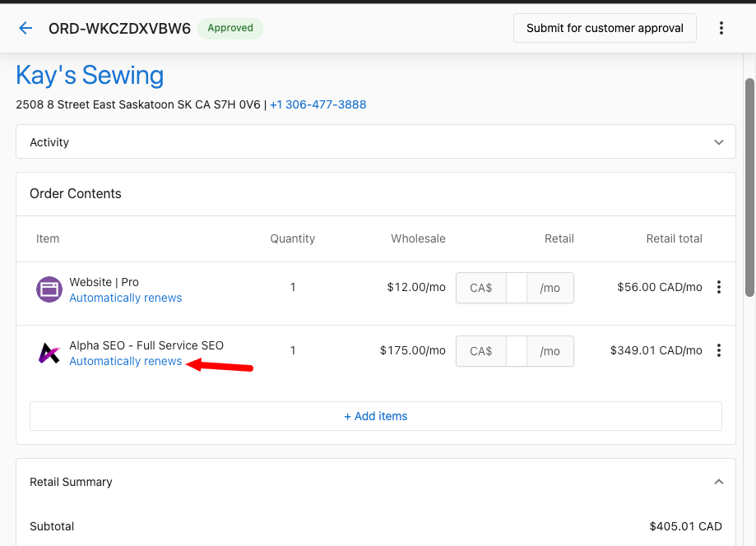Click the Order Contents heading
Screen dimensions: 756x546
(x=76, y=194)
